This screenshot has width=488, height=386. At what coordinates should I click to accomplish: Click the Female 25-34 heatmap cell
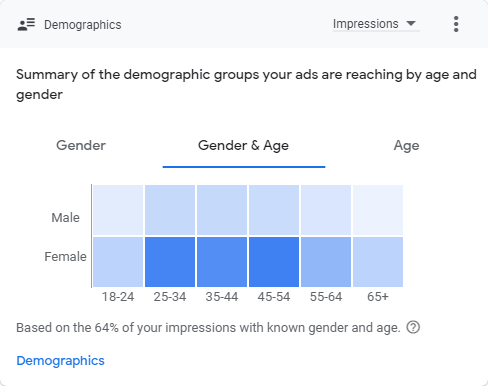coord(170,262)
